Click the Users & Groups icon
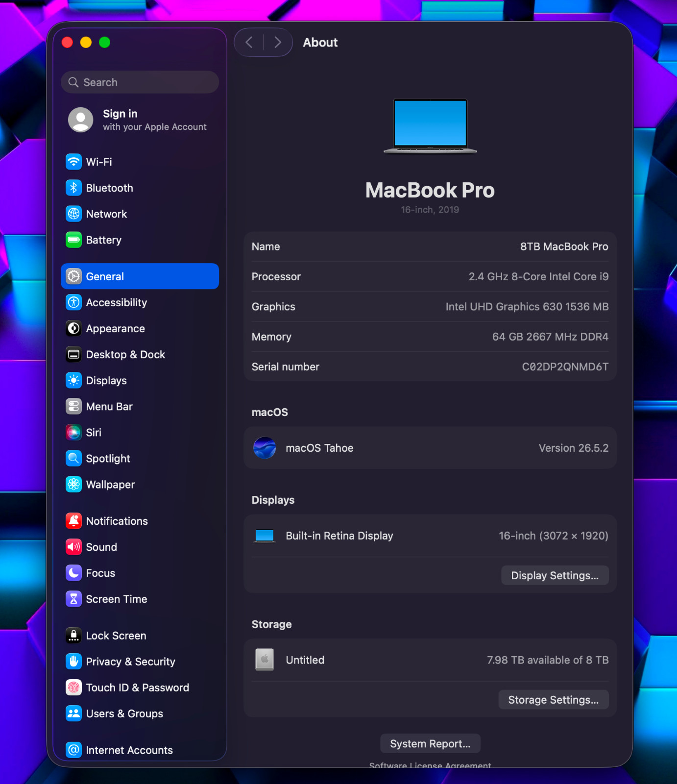 click(73, 713)
